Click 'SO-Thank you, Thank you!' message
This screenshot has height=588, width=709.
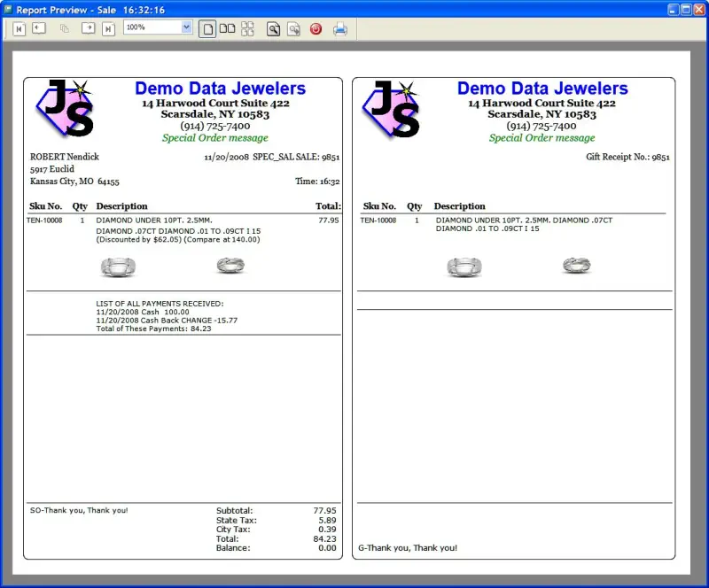[x=79, y=510]
